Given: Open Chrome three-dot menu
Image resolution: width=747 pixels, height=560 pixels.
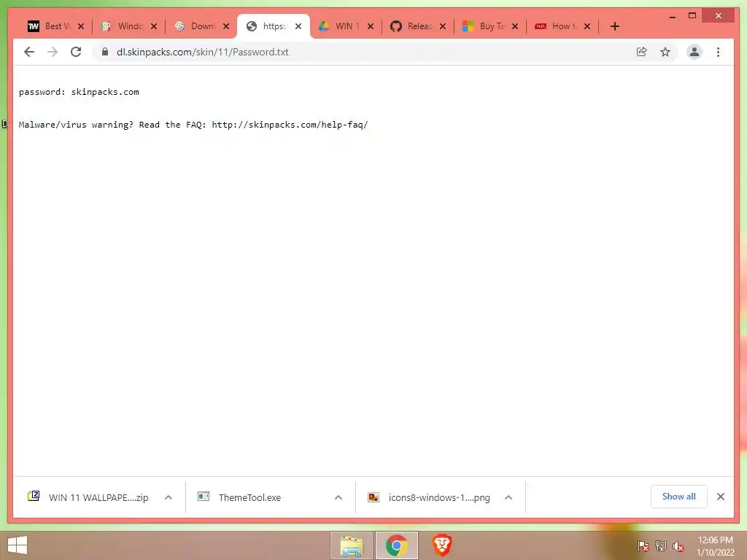Looking at the screenshot, I should click(x=718, y=52).
